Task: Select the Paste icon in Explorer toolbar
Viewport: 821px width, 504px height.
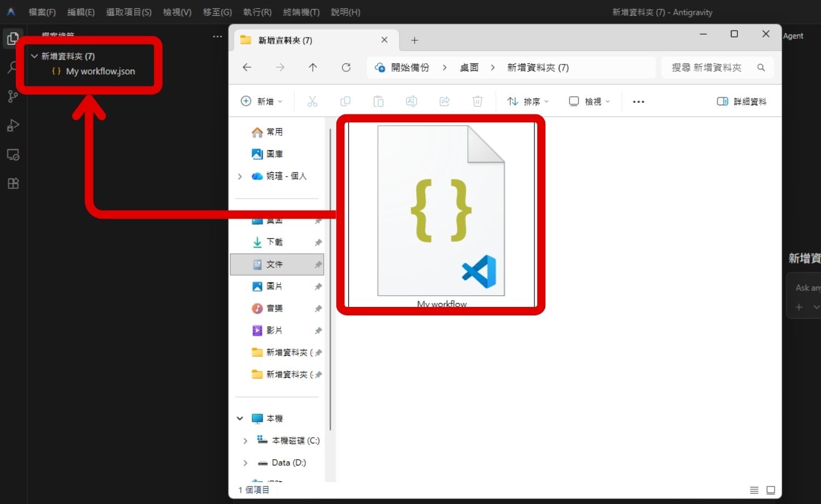Action: (378, 101)
